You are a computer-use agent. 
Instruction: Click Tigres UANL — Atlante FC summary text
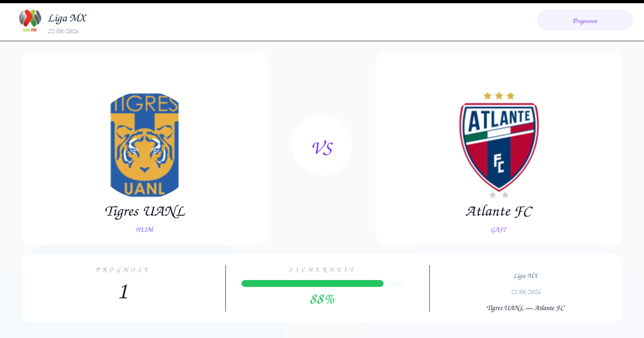point(526,308)
